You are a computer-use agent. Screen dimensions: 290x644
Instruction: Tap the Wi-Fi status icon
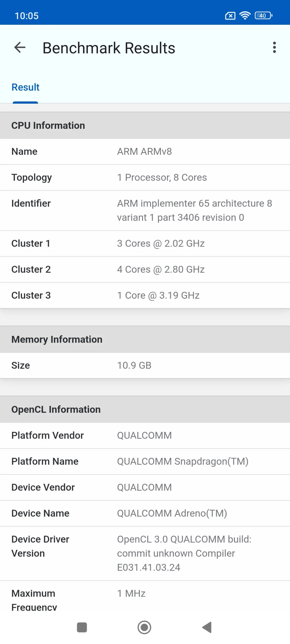click(x=245, y=16)
